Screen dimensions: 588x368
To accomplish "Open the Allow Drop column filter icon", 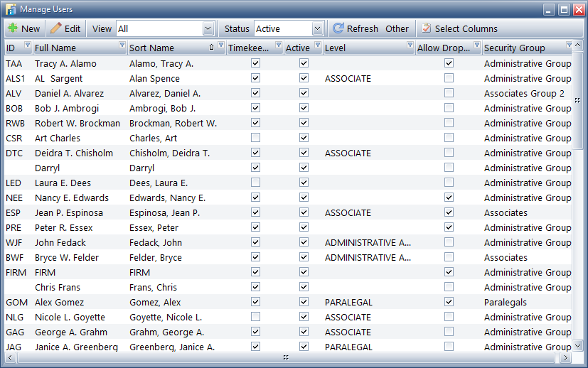I will click(x=476, y=45).
